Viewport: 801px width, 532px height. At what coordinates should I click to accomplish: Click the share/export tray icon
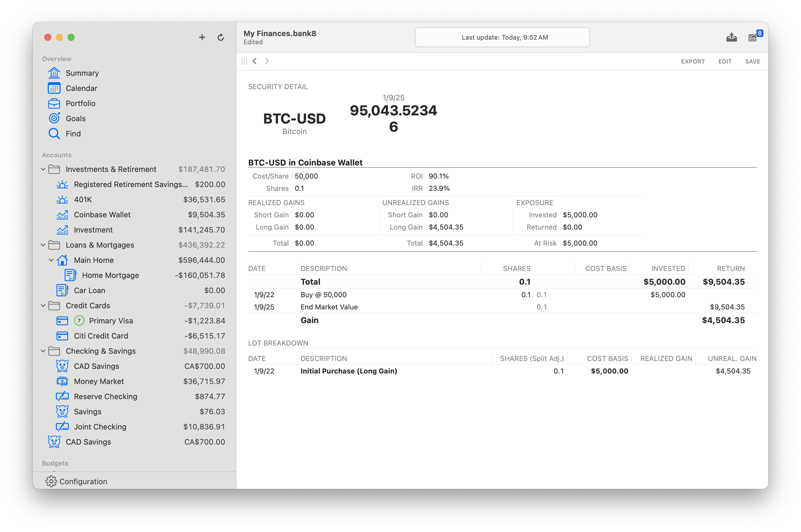pos(731,37)
